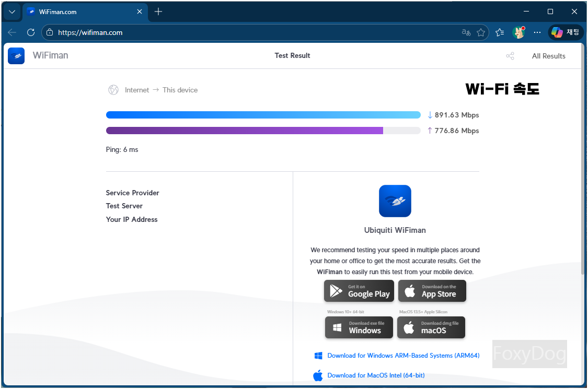The width and height of the screenshot is (588, 389).
Task: Click the Windows logo beside ARM64 download
Action: point(318,356)
